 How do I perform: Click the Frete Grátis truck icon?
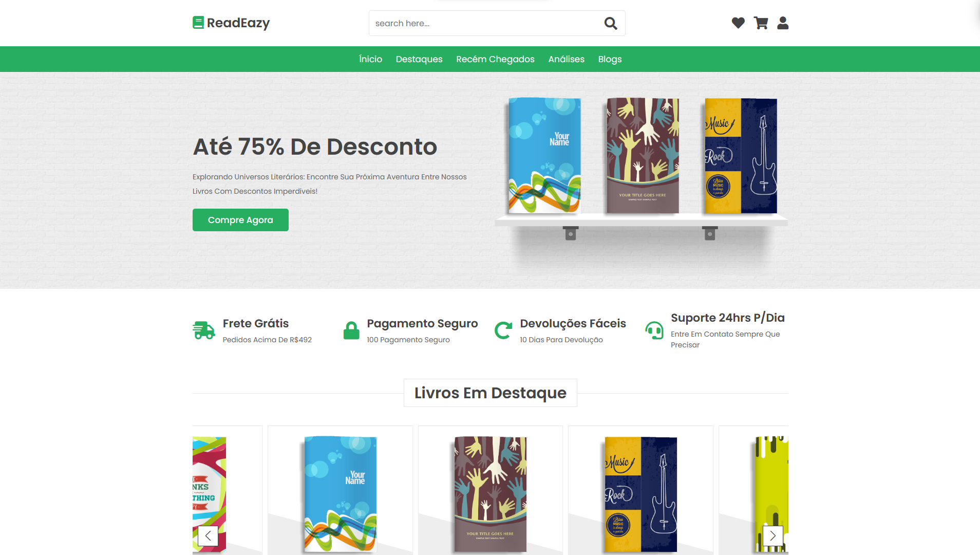(x=204, y=330)
